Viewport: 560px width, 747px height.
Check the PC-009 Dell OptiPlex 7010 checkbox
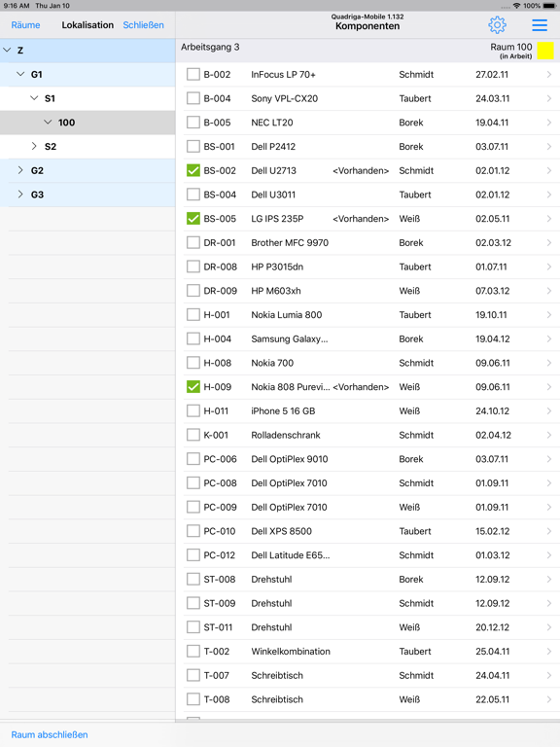pos(192,507)
